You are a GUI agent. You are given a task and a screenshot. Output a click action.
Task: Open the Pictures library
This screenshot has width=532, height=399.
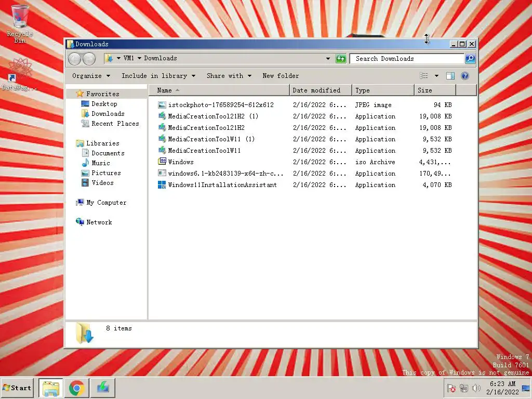coord(106,172)
